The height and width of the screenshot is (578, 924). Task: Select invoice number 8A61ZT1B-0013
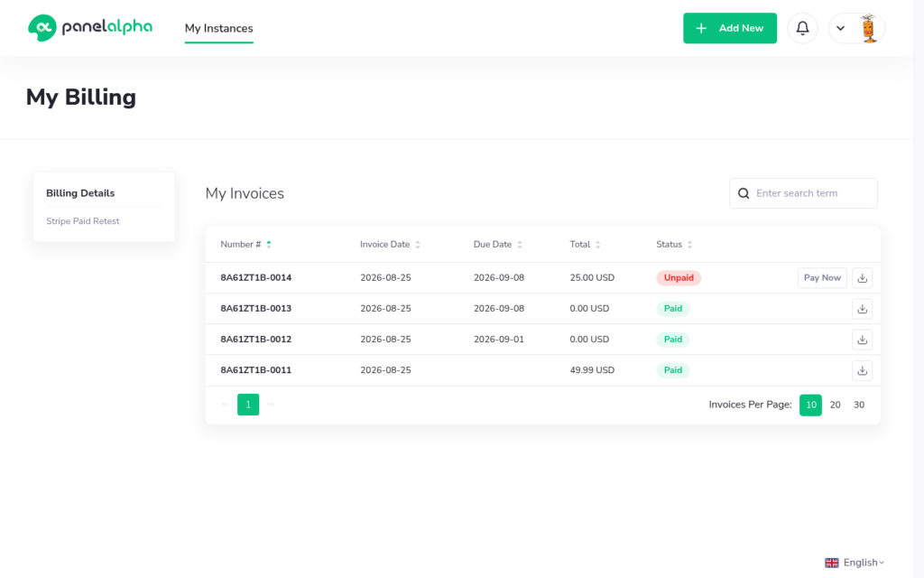(x=255, y=309)
